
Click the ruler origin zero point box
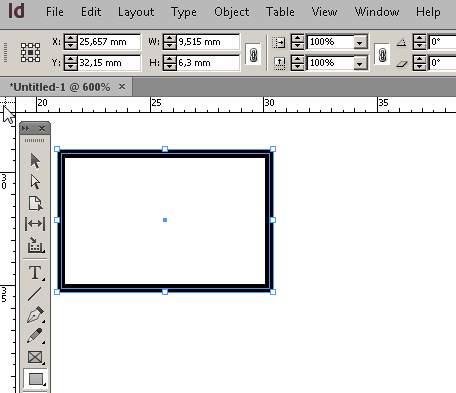coord(7,105)
